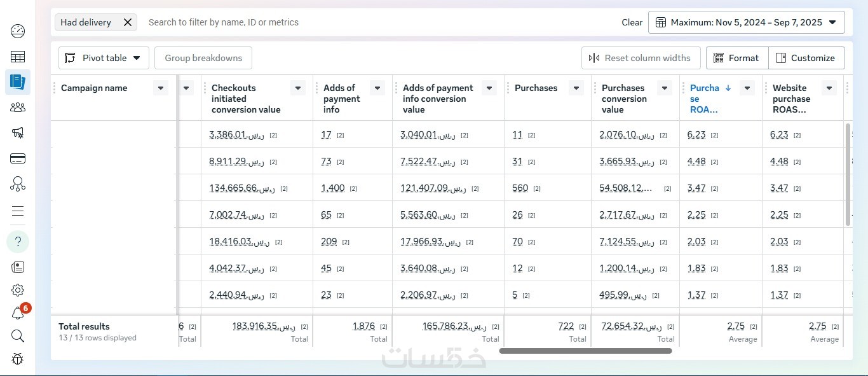
Task: Remove the Had delivery filter chip
Action: (128, 22)
